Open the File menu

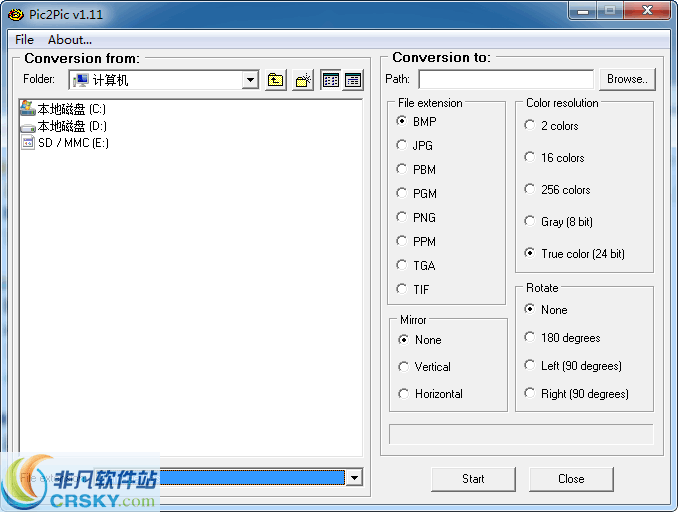coord(24,40)
